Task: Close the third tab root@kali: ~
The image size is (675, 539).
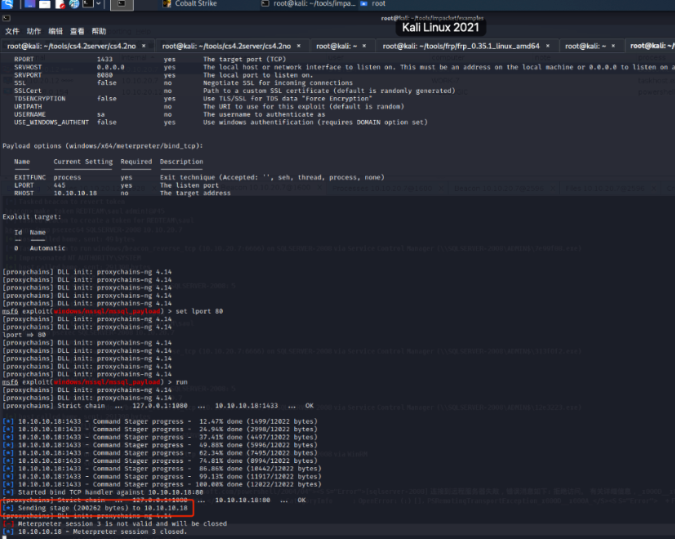Action: coord(364,46)
